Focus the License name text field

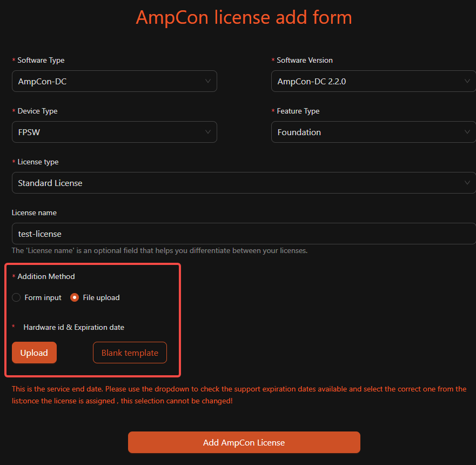[243, 234]
